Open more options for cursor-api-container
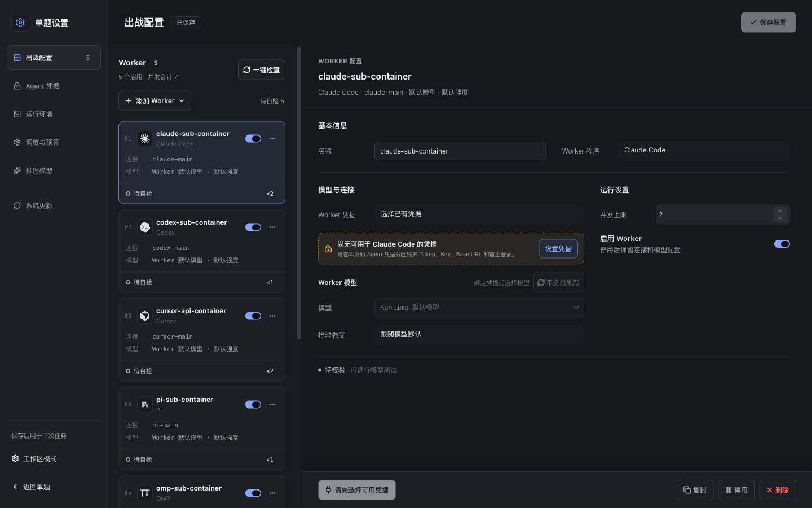The height and width of the screenshot is (508, 812). pyautogui.click(x=272, y=316)
